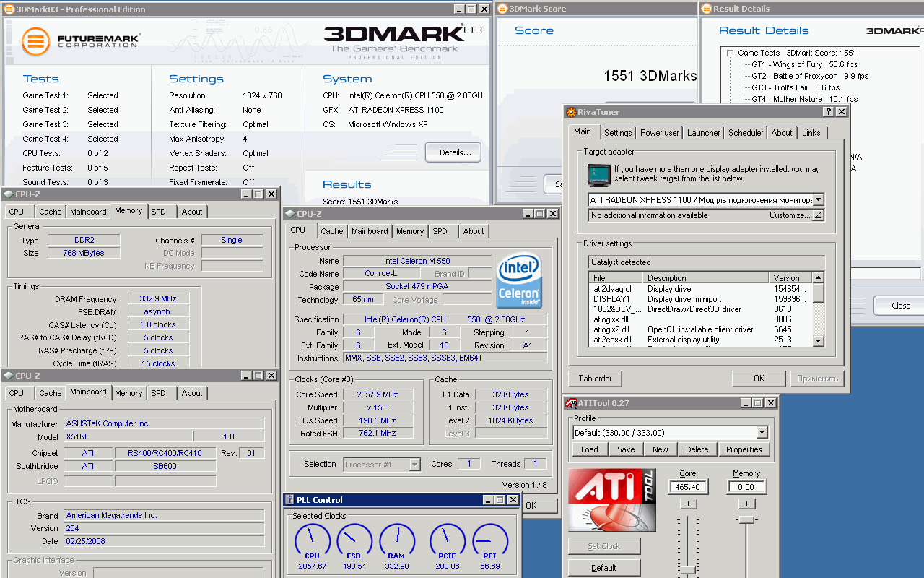This screenshot has height=578, width=924.
Task: Click the ATI Tool logo image
Action: tap(612, 500)
